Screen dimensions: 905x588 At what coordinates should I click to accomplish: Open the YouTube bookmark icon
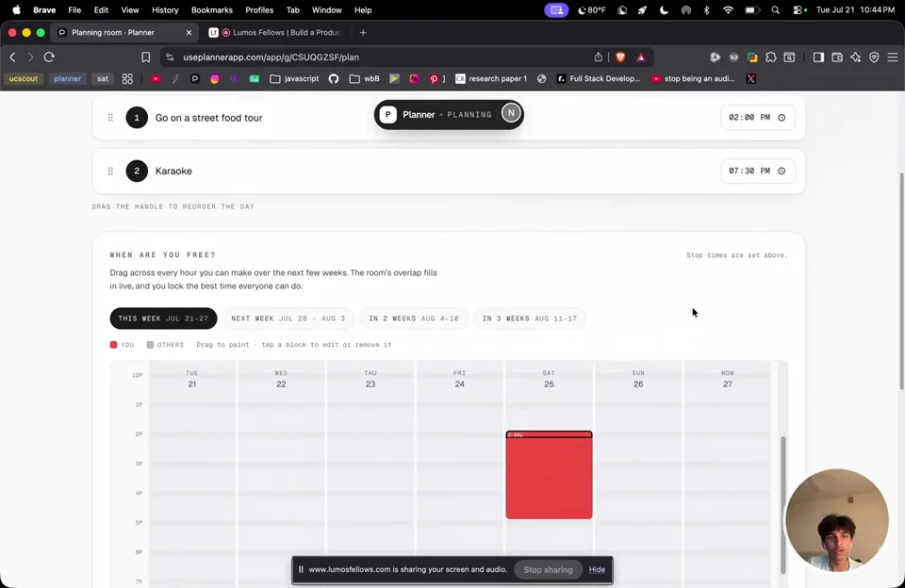coord(156,79)
